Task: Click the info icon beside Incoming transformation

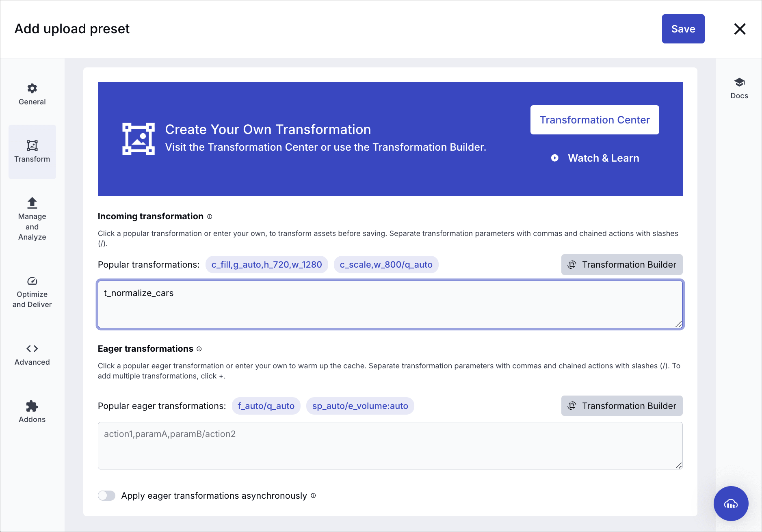Action: [210, 217]
